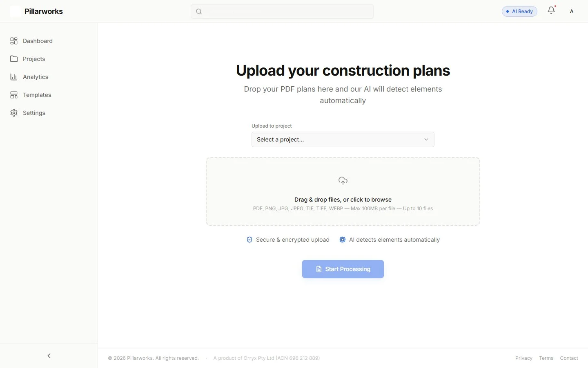The image size is (588, 368).
Task: Open notifications bell icon
Action: 551,10
